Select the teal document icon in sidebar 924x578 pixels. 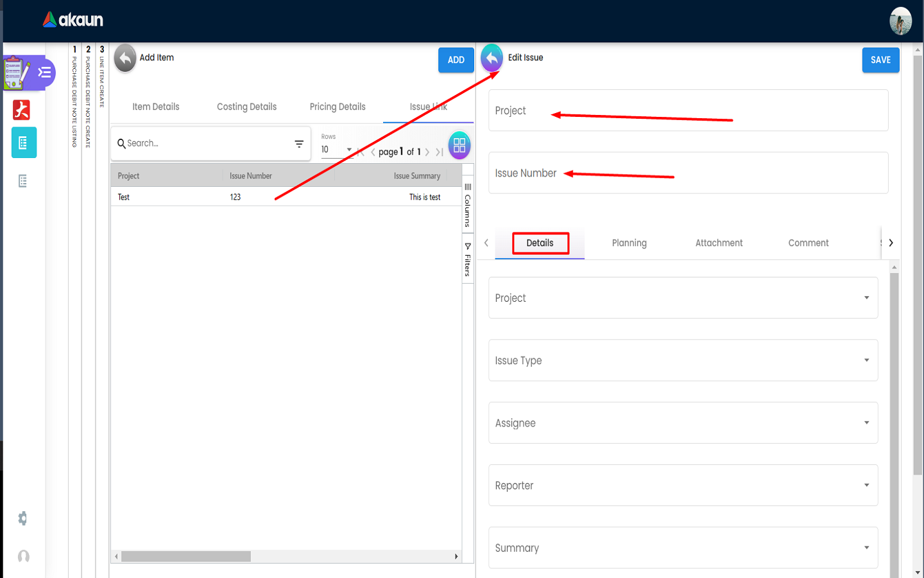pos(24,143)
